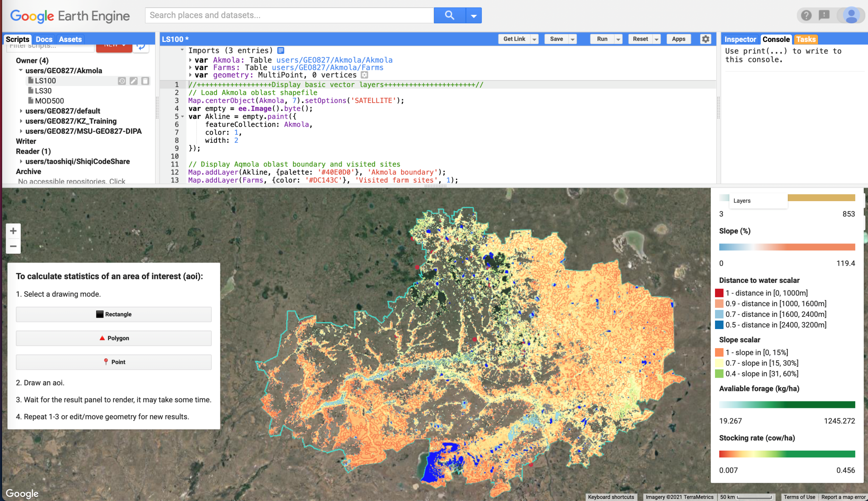This screenshot has height=501, width=868.
Task: Open the Save dropdown arrow
Action: 573,39
